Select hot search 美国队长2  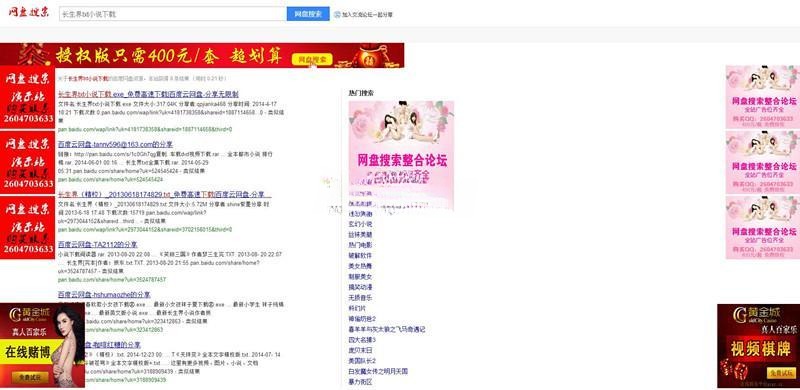(x=362, y=361)
